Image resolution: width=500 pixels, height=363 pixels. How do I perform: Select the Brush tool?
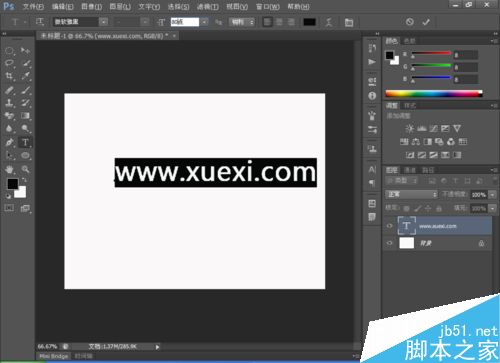25,90
